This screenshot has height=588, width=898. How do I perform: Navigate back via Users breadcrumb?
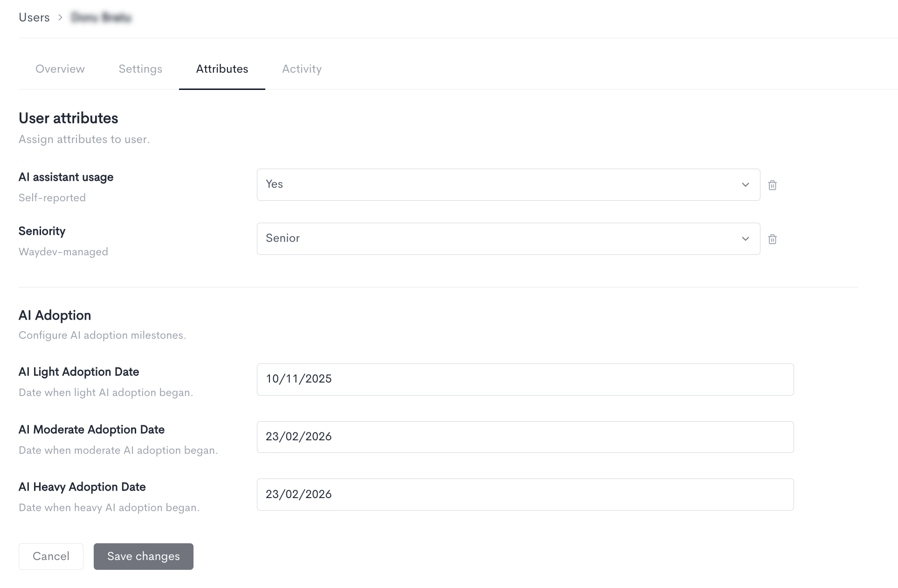pyautogui.click(x=34, y=18)
